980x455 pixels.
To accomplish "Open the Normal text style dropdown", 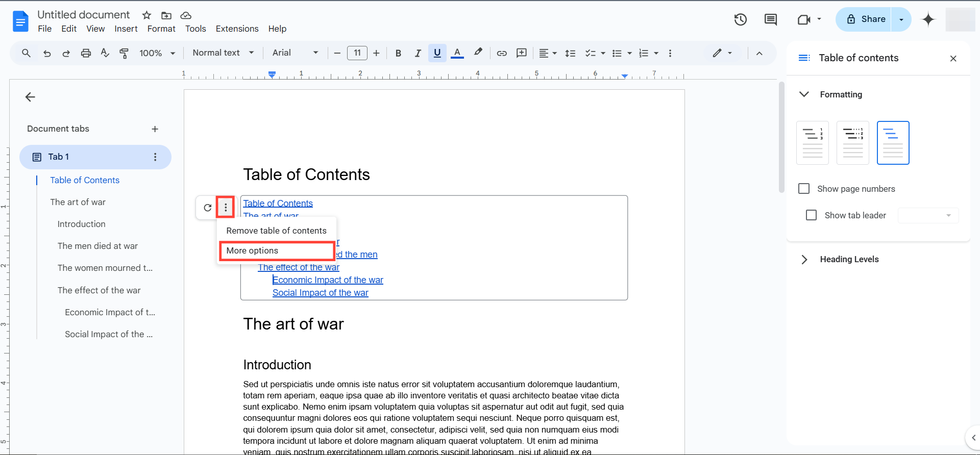I will tap(223, 53).
